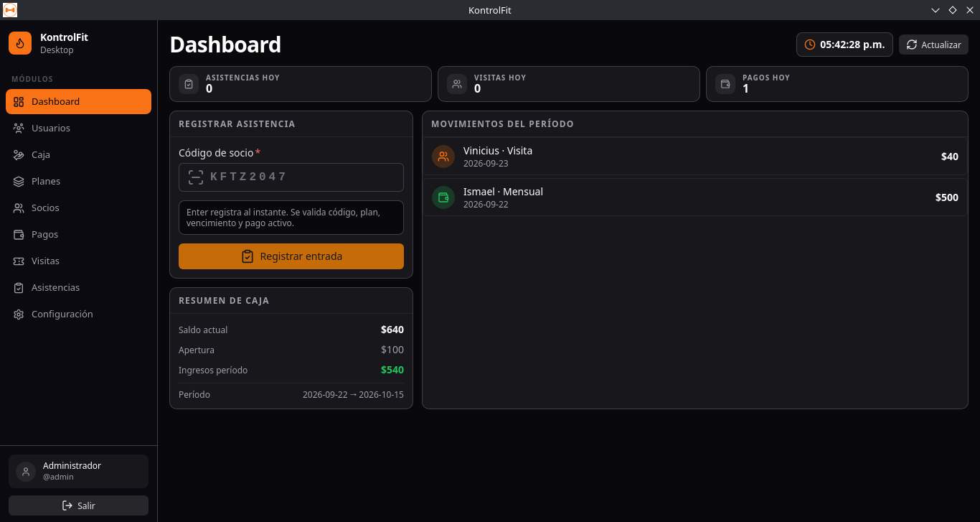This screenshot has width=980, height=522.
Task: Click the KontrolFit app icon in title bar
Action: [x=10, y=10]
